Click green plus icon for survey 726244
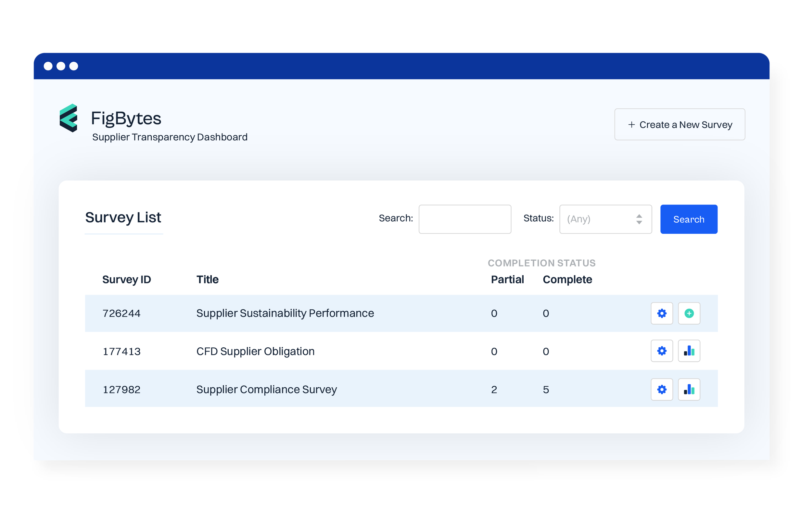This screenshot has width=812, height=522. (x=689, y=313)
